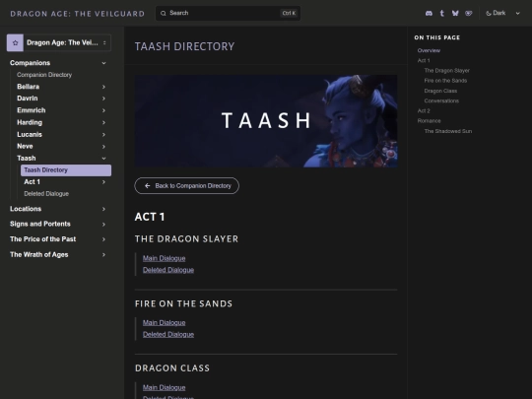Jump to Overview in On This Page
The height and width of the screenshot is (399, 532).
click(429, 50)
